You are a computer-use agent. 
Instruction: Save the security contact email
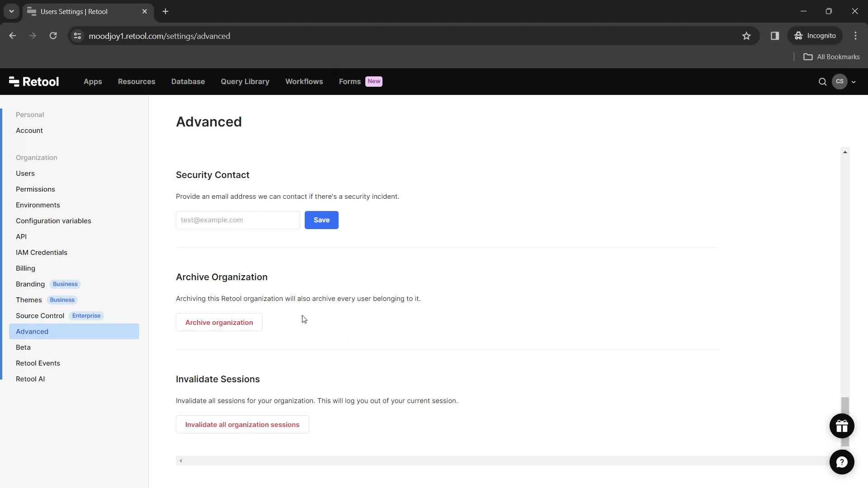point(322,220)
